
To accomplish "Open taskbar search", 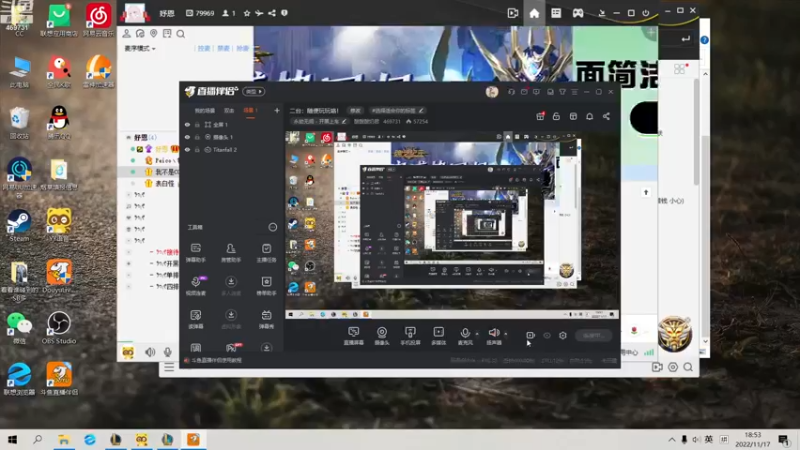I will [x=37, y=439].
